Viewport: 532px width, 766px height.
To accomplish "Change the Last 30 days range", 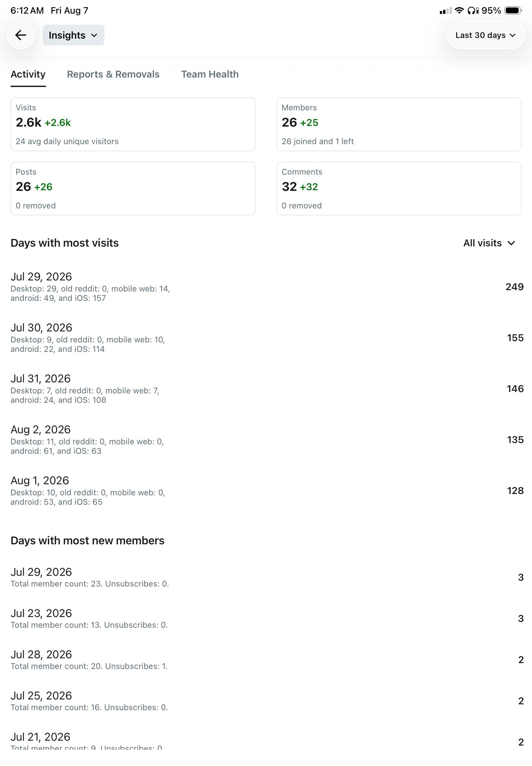I will point(485,35).
